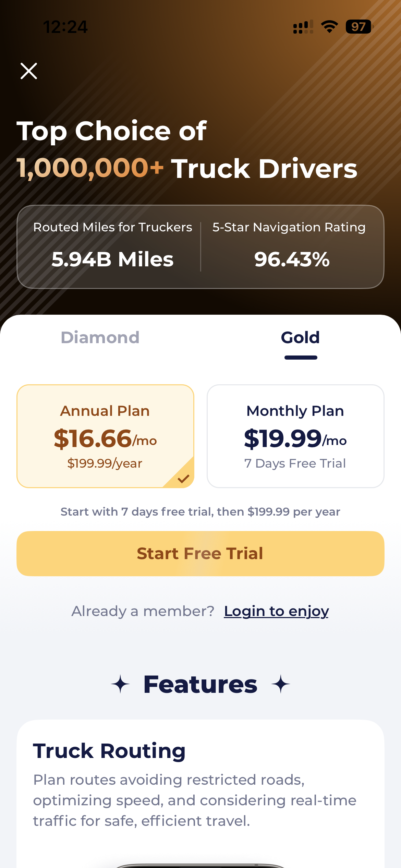Choose the Annual Plan option

click(x=105, y=436)
